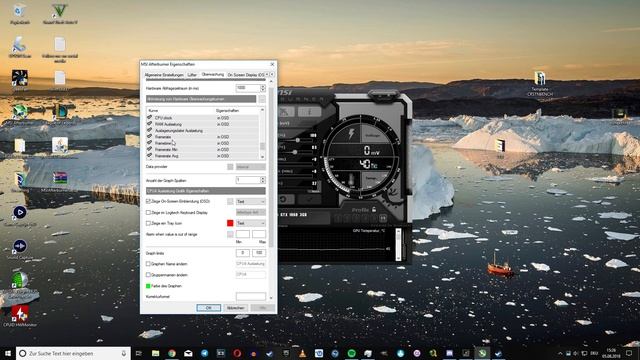Viewport: 640px width, 360px height.
Task: Adjust the hardware polling period stepper
Action: click(263, 88)
